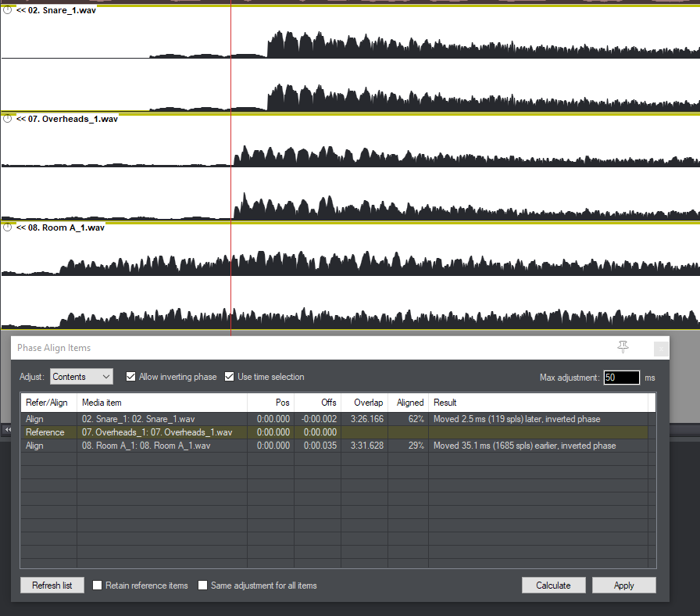The height and width of the screenshot is (616, 700).
Task: Open the Adjust Contents dropdown
Action: pyautogui.click(x=81, y=377)
